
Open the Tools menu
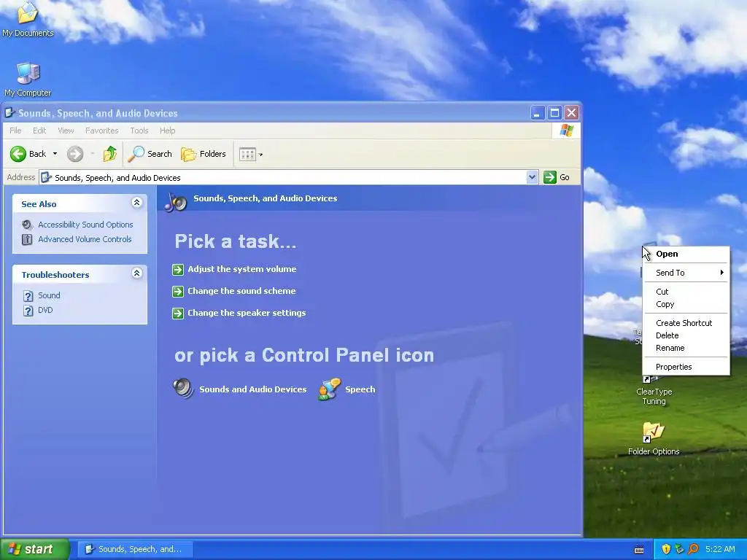139,131
